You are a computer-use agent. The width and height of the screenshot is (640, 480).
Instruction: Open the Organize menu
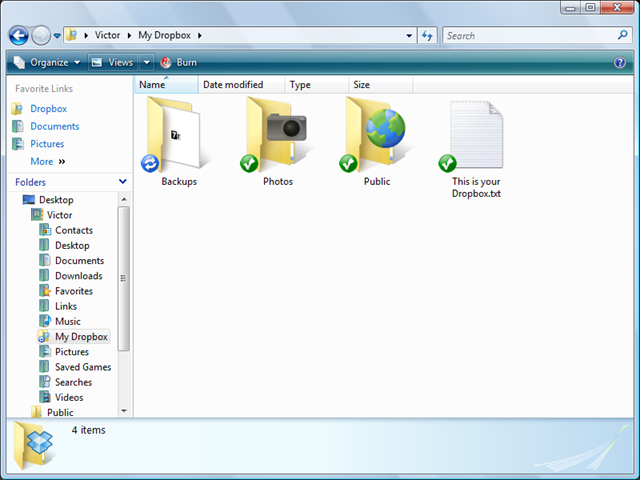[x=47, y=62]
